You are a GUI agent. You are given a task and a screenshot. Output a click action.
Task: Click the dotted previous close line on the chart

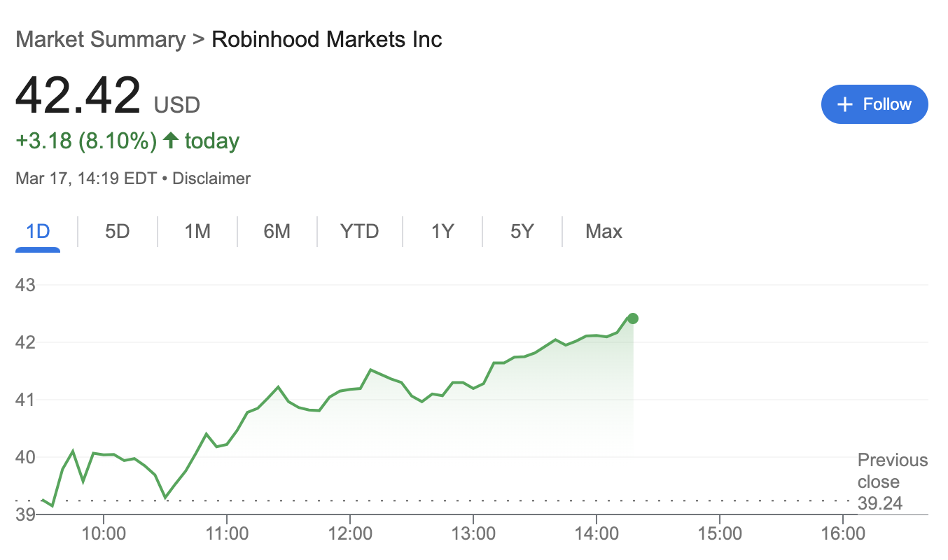click(420, 500)
